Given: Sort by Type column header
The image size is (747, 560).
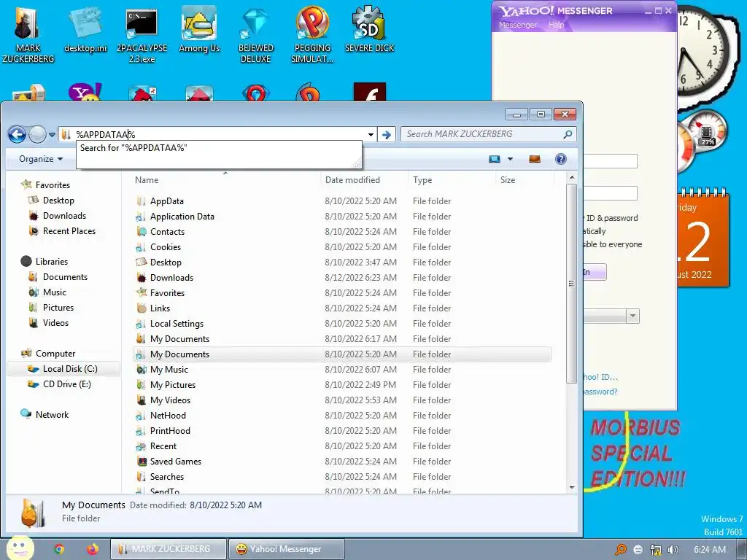Looking at the screenshot, I should 451,180.
